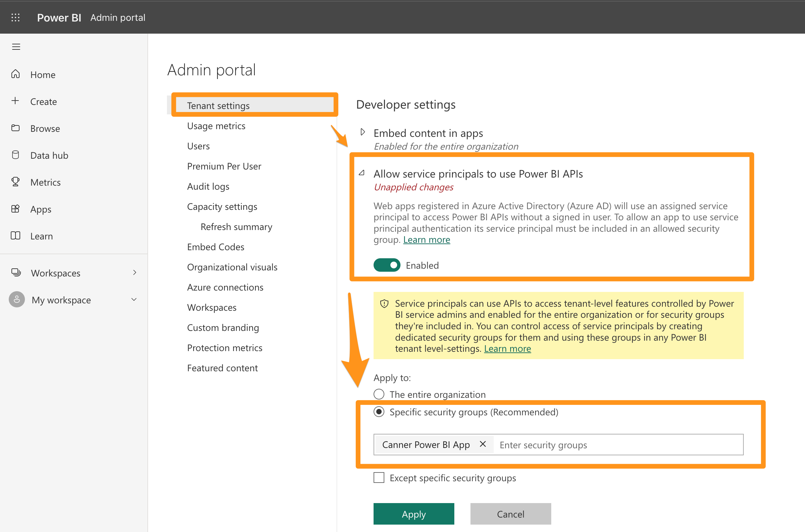Click the Metrics icon in sidebar
This screenshot has height=532, width=805.
coord(15,182)
